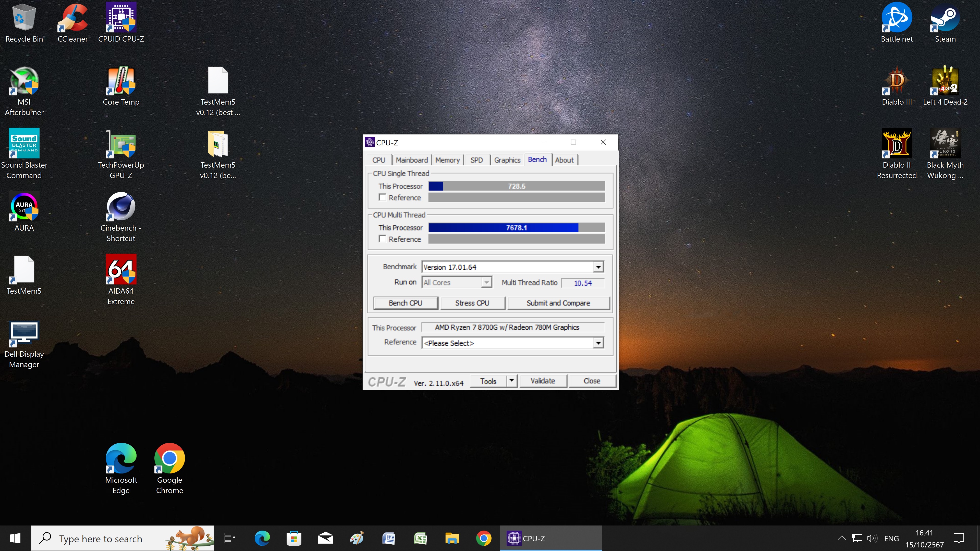Select the CPUID CPU-Z desktop shortcut

tap(121, 23)
